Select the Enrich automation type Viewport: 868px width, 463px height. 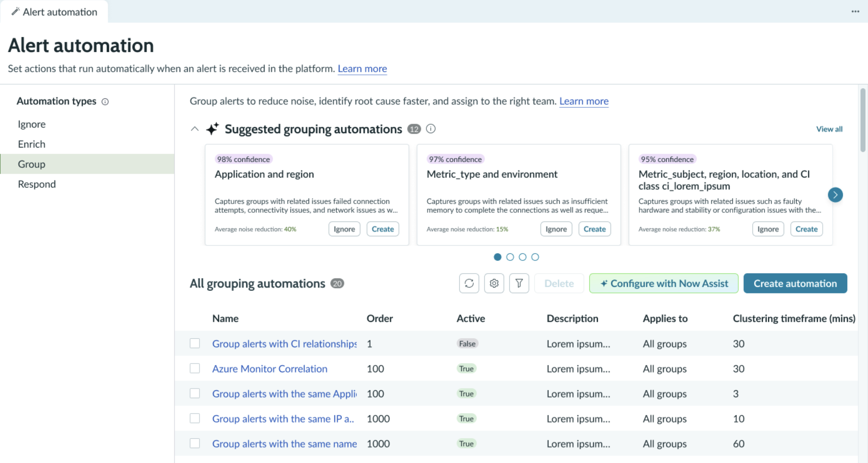[x=87, y=144]
